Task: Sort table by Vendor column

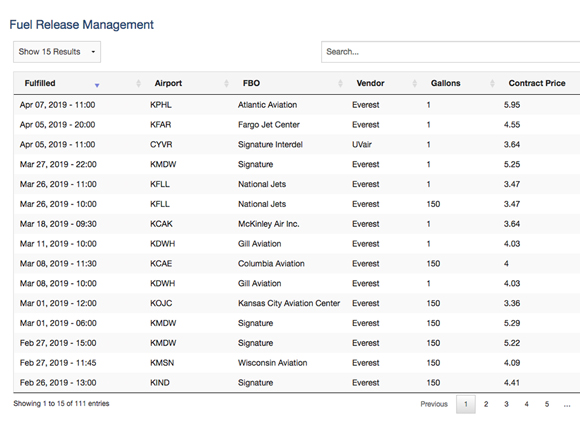Action: [370, 83]
